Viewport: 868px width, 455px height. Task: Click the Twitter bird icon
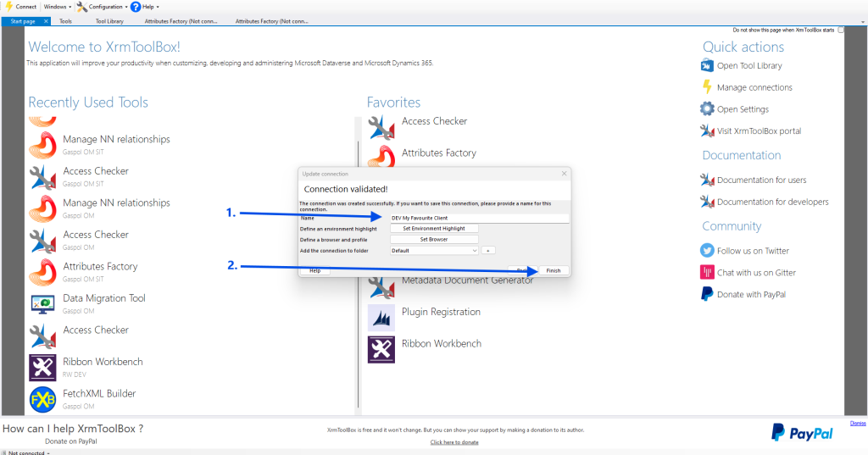[x=707, y=250]
